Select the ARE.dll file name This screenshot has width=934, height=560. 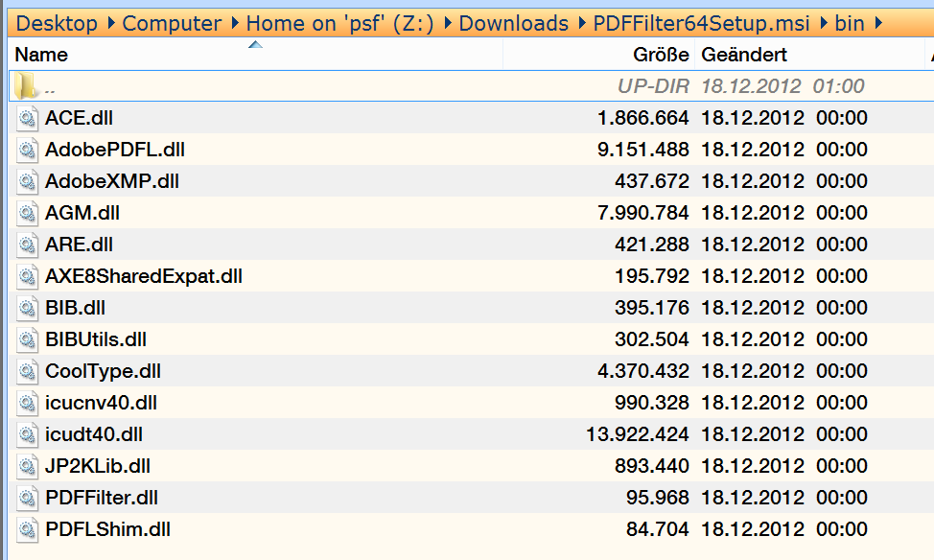coord(80,245)
